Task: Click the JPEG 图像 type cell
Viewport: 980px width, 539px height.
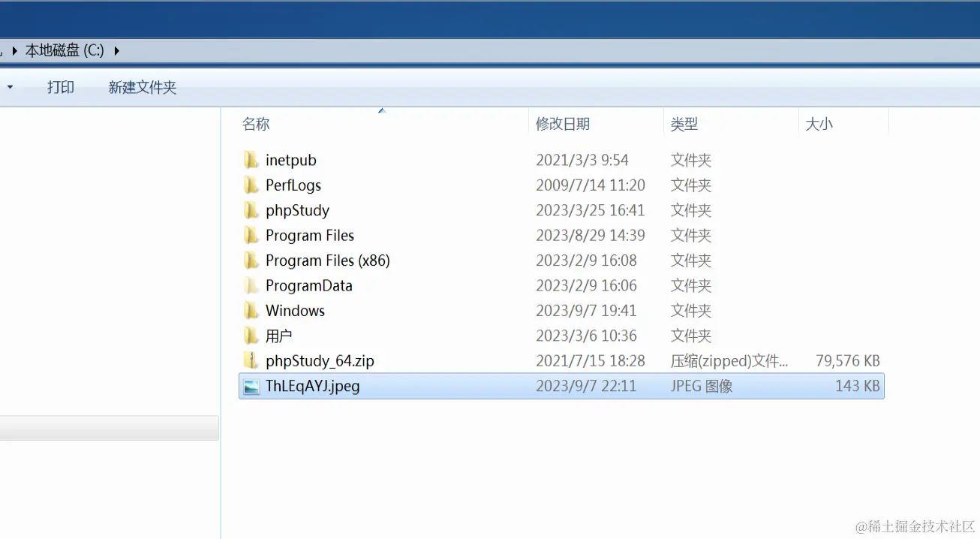Action: (x=702, y=386)
